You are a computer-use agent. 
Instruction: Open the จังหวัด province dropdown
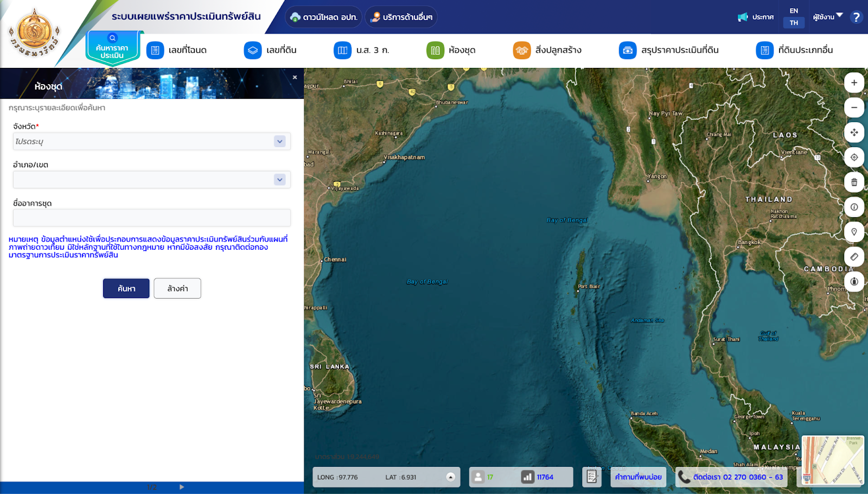[x=151, y=142]
